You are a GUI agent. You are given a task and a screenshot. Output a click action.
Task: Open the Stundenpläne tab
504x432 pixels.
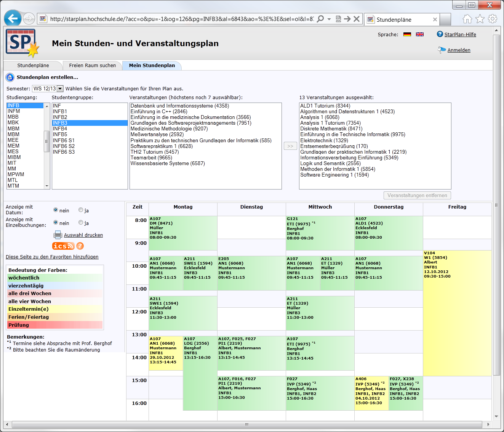[33, 66]
